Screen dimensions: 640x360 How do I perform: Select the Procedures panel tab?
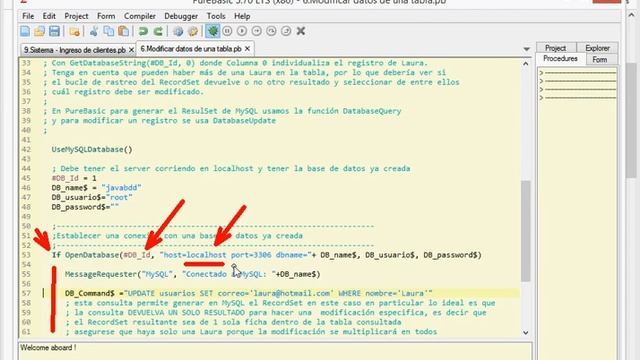click(560, 59)
